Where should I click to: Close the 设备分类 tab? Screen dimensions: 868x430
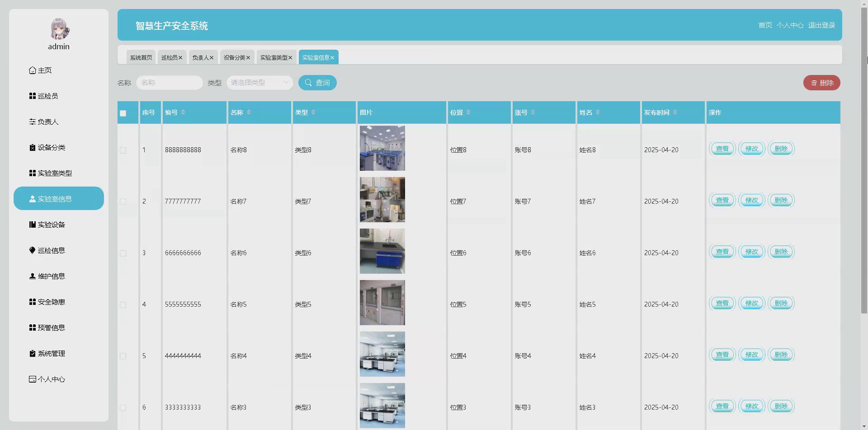pos(248,58)
